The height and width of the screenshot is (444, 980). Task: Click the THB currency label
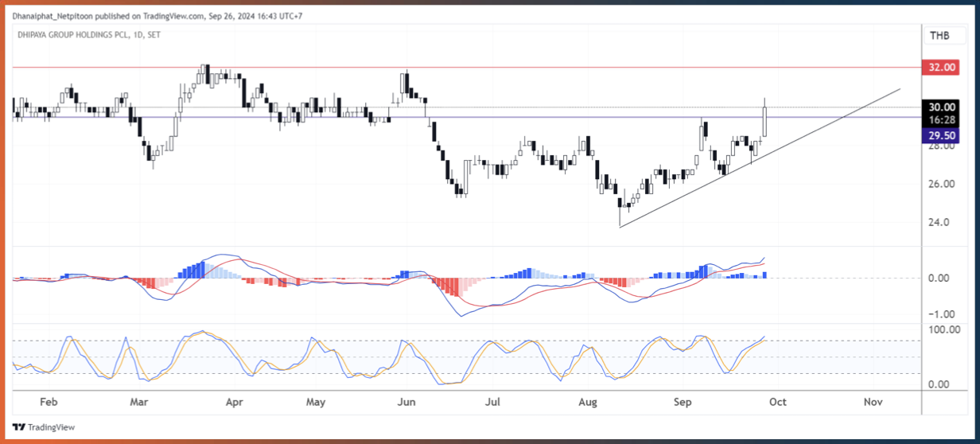939,35
